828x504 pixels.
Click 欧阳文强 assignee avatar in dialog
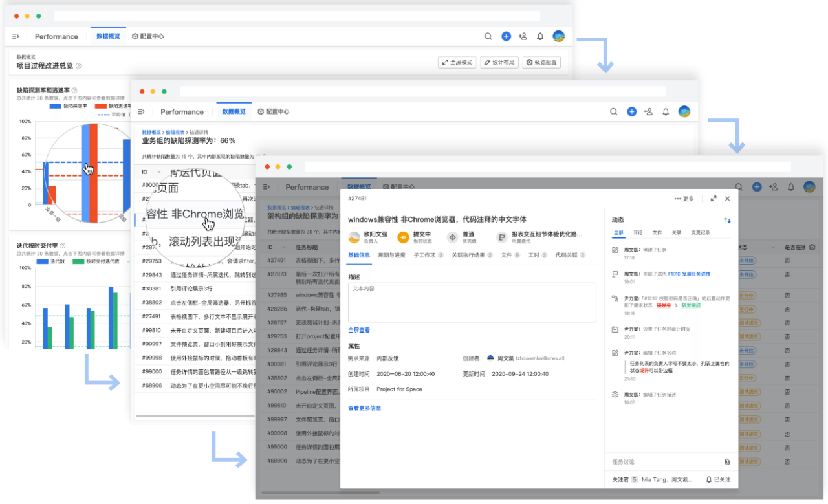click(x=354, y=237)
